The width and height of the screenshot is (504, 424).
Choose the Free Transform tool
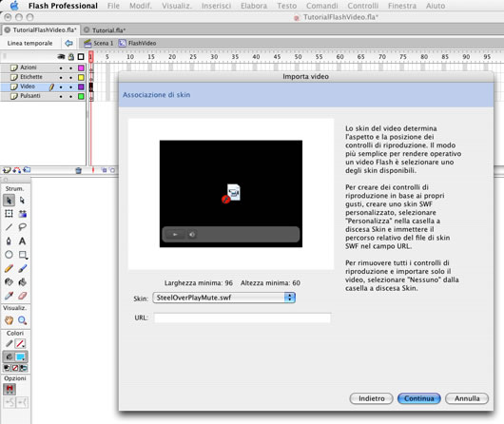(9, 214)
